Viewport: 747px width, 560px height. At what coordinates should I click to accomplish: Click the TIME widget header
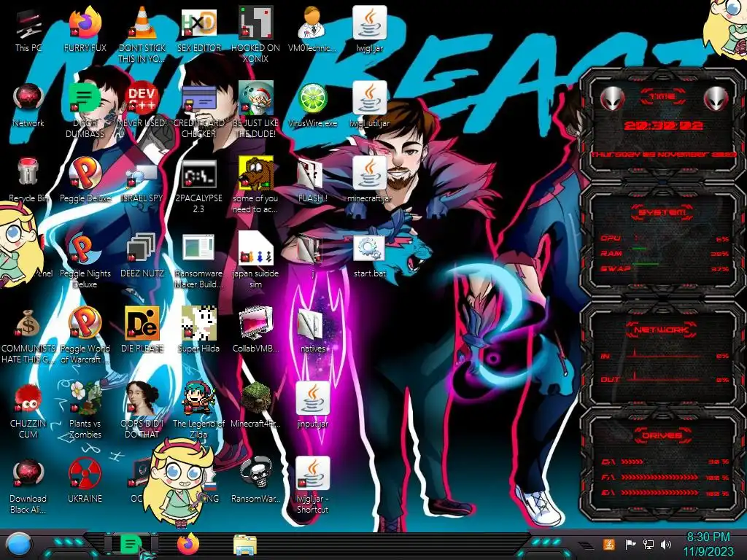pos(662,97)
